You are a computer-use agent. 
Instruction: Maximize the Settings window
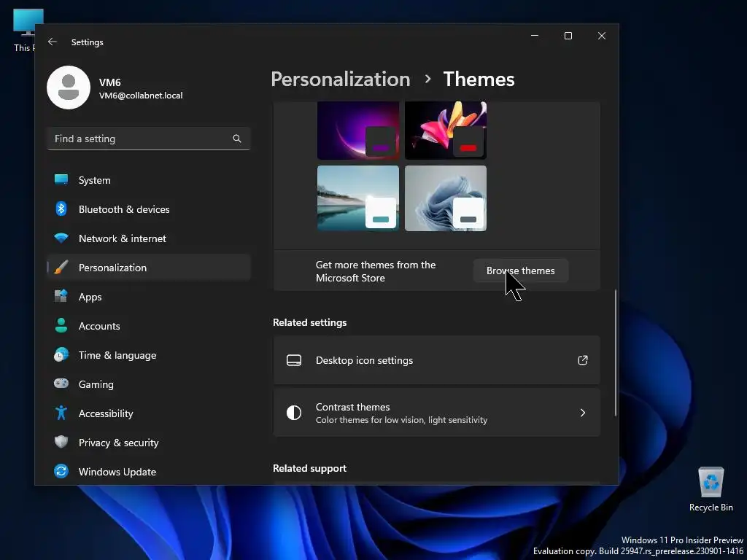(568, 36)
